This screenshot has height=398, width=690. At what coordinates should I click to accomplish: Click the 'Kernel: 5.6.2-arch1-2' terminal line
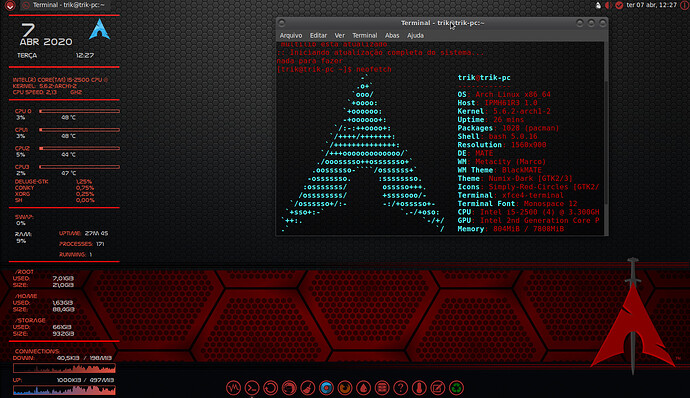coord(504,111)
